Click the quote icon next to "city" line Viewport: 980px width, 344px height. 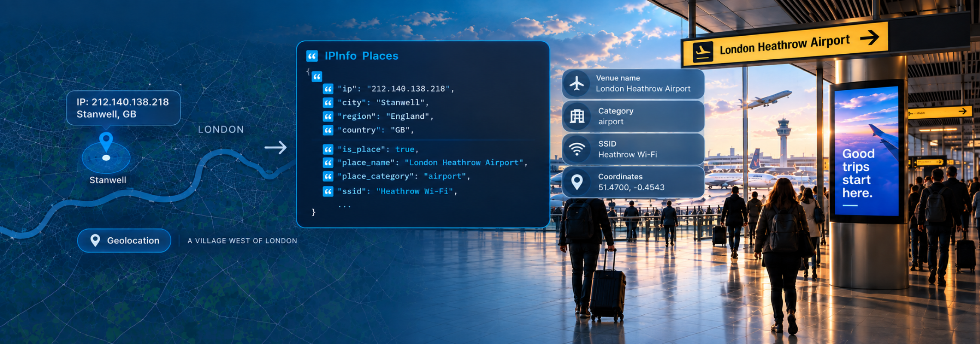click(x=328, y=103)
